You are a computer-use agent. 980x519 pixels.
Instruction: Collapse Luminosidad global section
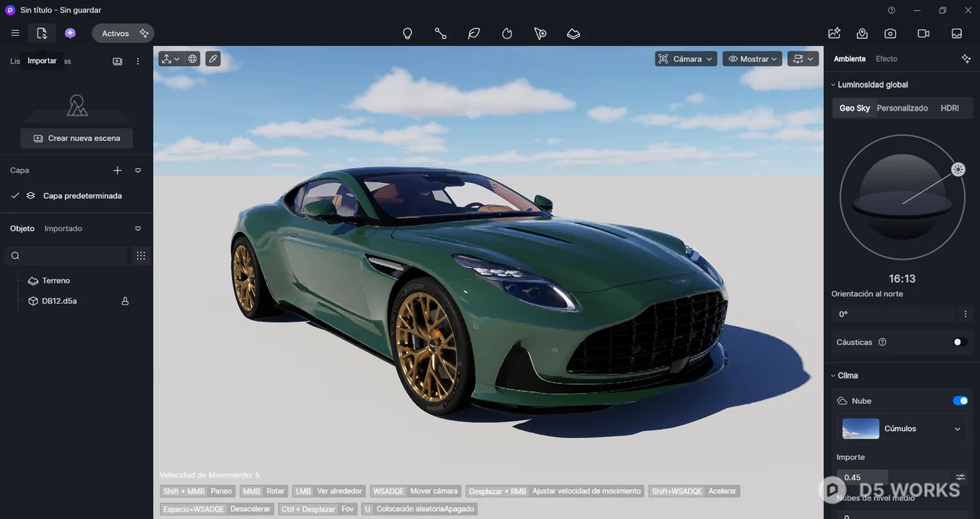click(833, 85)
